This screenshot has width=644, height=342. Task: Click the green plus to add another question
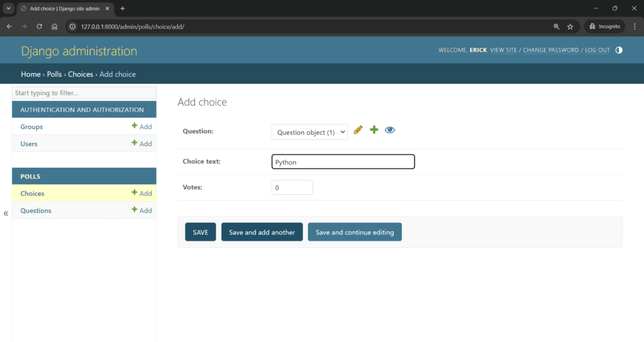[x=374, y=130]
